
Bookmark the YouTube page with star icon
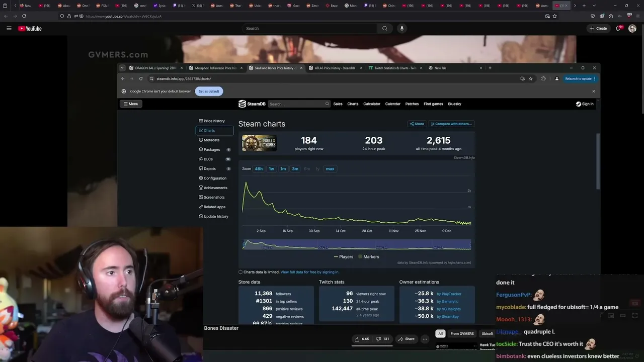(555, 16)
